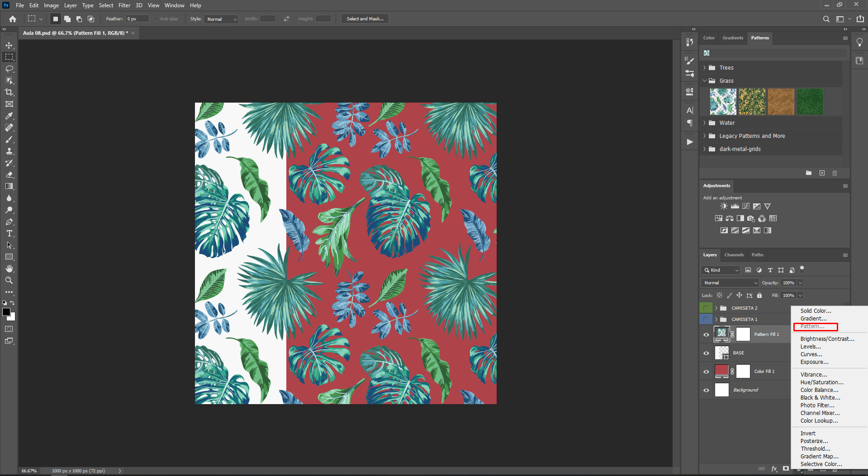Enable the Lock transparent pixels option
This screenshot has width=868, height=476.
tap(720, 295)
